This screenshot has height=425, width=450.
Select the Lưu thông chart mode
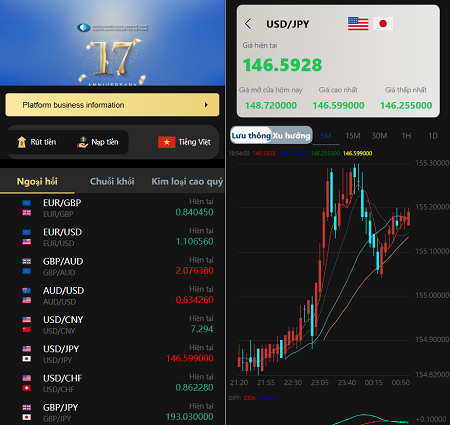(251, 135)
